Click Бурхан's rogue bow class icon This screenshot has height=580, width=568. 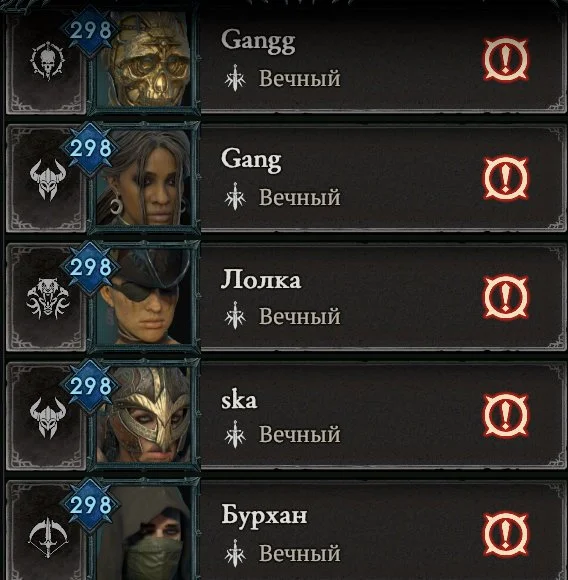click(48, 537)
